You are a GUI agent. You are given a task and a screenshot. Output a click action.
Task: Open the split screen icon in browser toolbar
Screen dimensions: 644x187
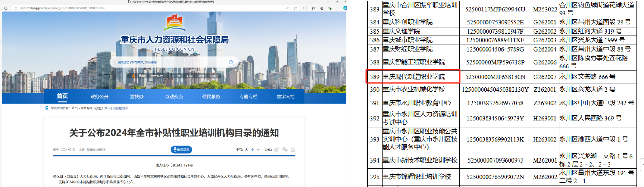coord(305,8)
